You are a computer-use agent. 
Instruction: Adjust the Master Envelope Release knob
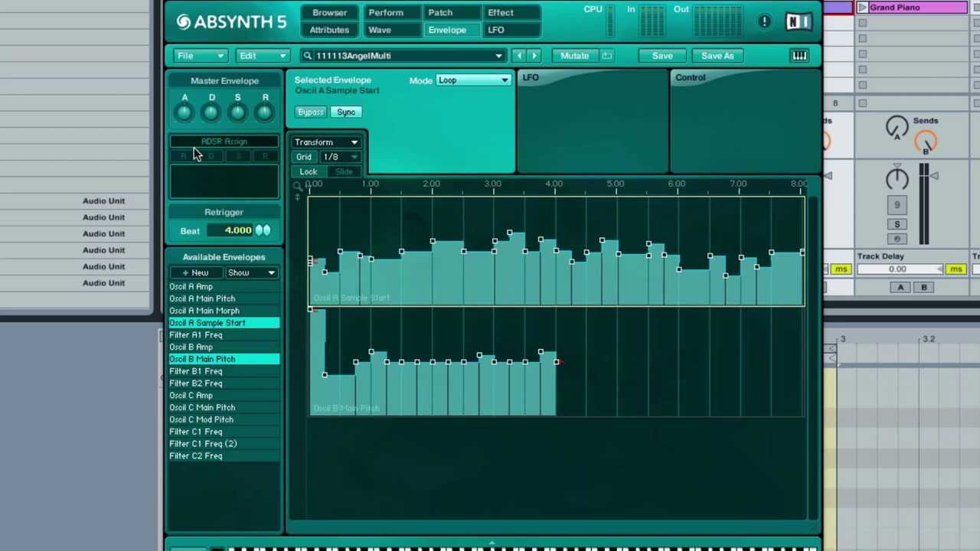pyautogui.click(x=265, y=113)
